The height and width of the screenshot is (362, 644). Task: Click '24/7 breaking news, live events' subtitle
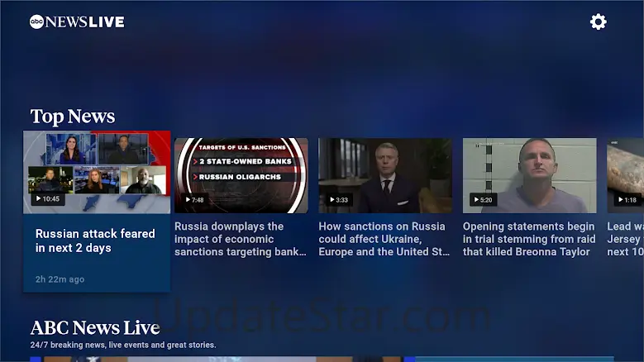[x=123, y=345]
